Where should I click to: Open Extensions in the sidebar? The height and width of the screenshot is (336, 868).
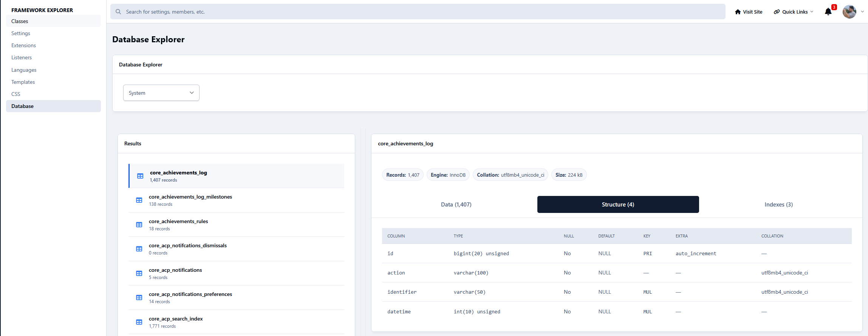click(53, 45)
